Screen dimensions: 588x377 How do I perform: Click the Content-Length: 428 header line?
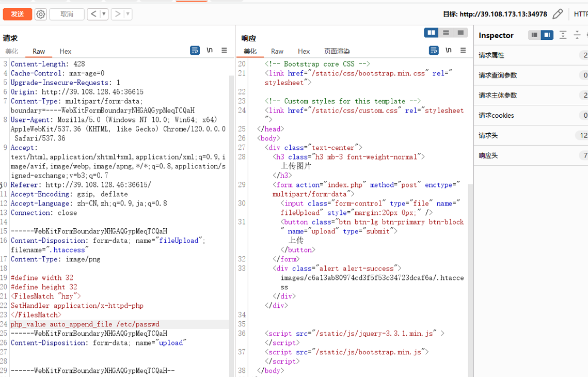[x=47, y=64]
